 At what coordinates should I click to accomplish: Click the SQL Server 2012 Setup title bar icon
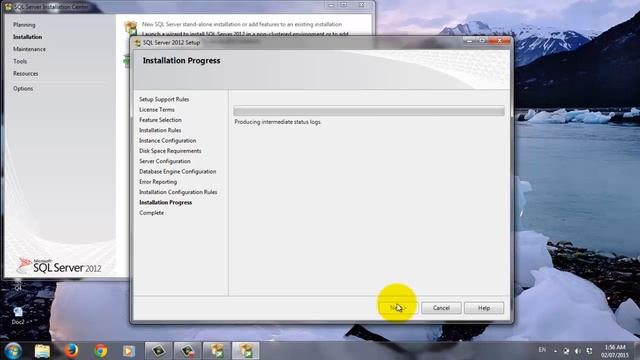(138, 42)
